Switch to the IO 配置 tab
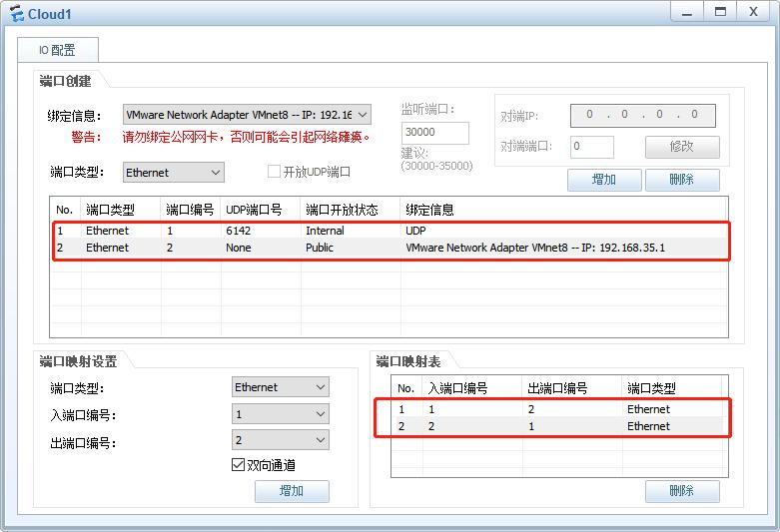780x532 pixels. point(57,50)
